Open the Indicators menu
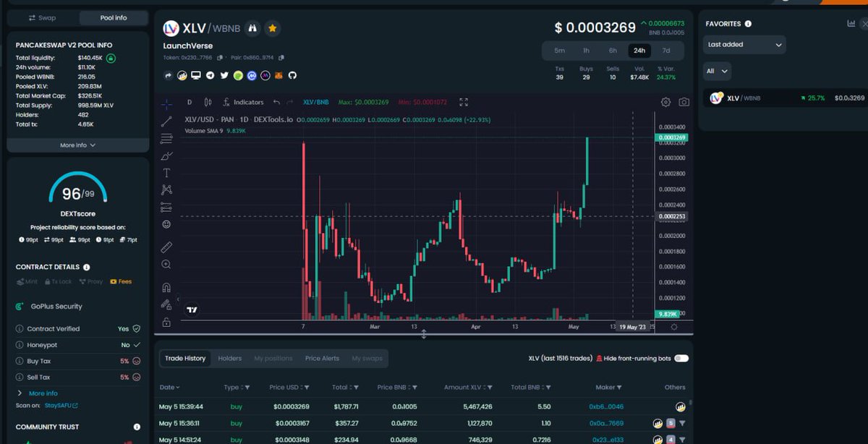 click(243, 102)
